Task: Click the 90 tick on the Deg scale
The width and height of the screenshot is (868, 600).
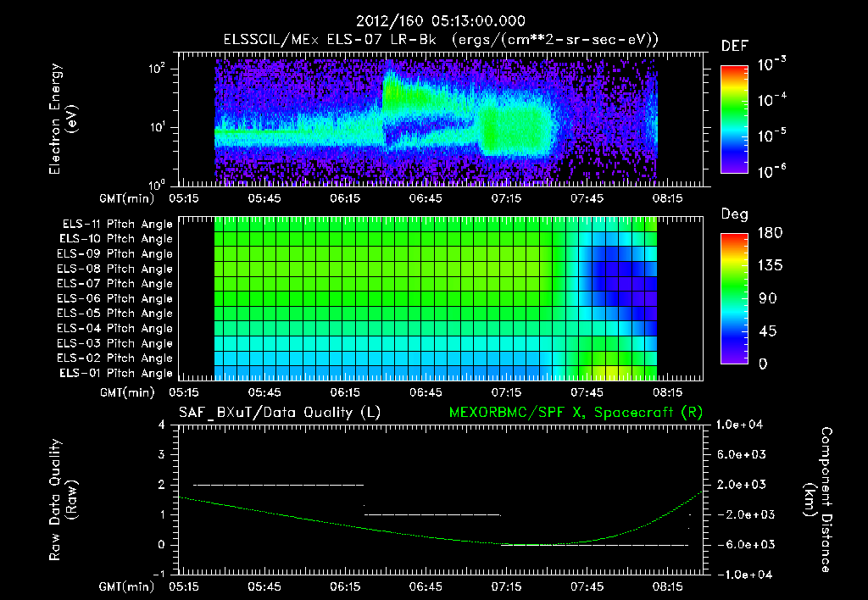Action: (767, 298)
